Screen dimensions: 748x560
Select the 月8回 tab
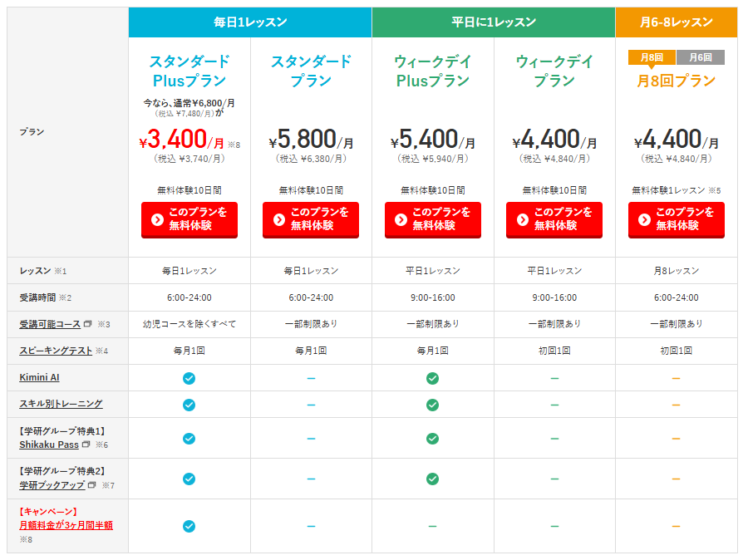click(x=652, y=57)
